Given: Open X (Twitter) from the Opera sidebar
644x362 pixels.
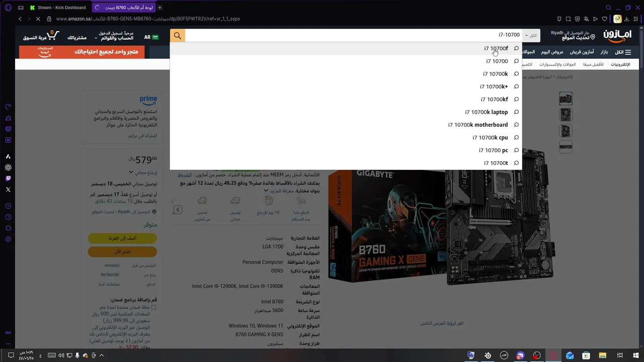Looking at the screenshot, I should click(8, 190).
